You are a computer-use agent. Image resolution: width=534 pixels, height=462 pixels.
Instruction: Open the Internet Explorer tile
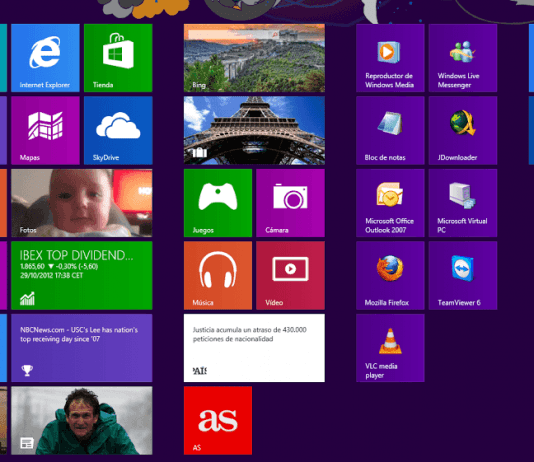point(45,58)
